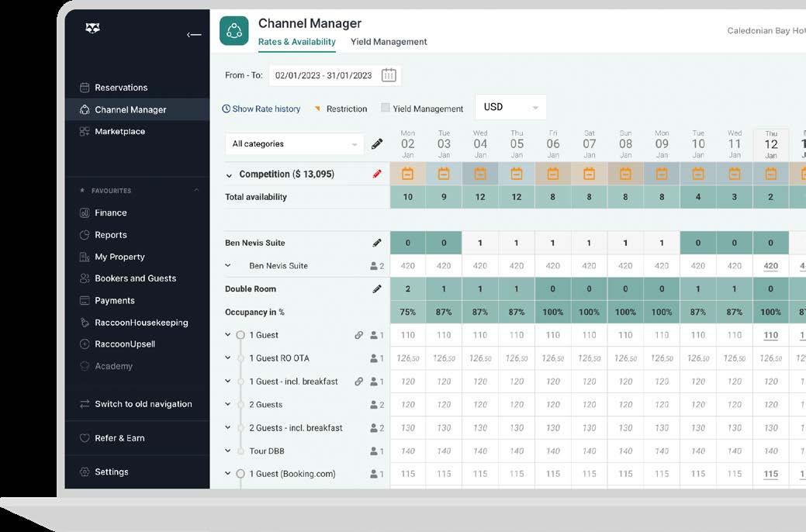Click Competition calendar icon for Mon 02 Jan
This screenshot has height=532, width=806.
[x=407, y=174]
